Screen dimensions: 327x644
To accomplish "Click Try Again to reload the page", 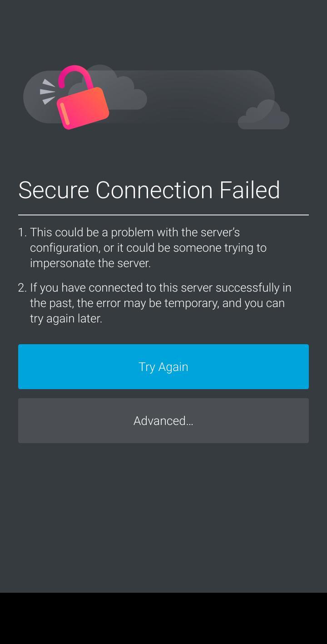I will click(x=163, y=366).
